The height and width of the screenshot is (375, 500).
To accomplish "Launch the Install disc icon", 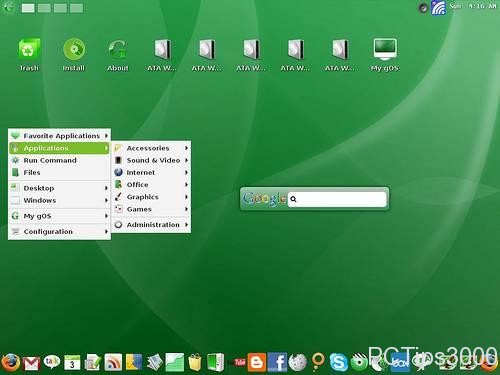I will click(74, 54).
